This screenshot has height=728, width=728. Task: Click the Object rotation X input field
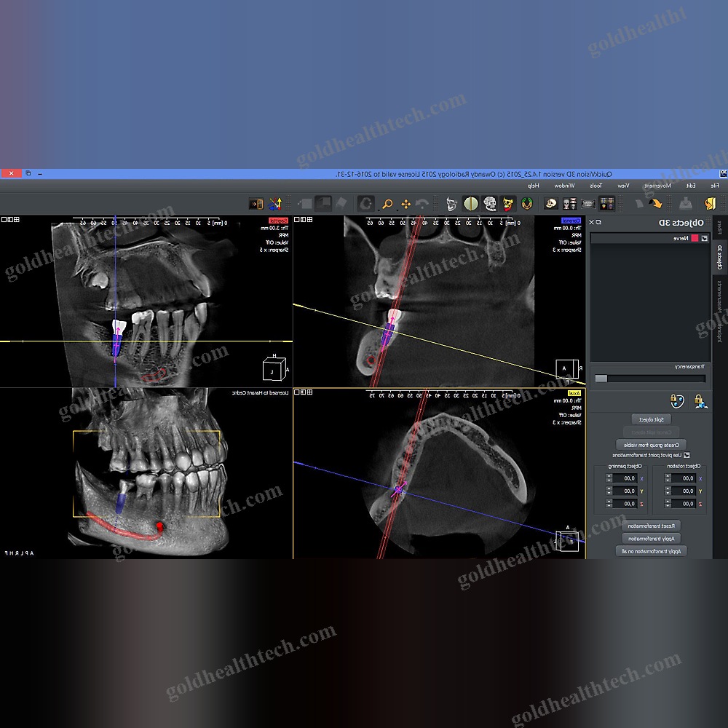tap(684, 478)
